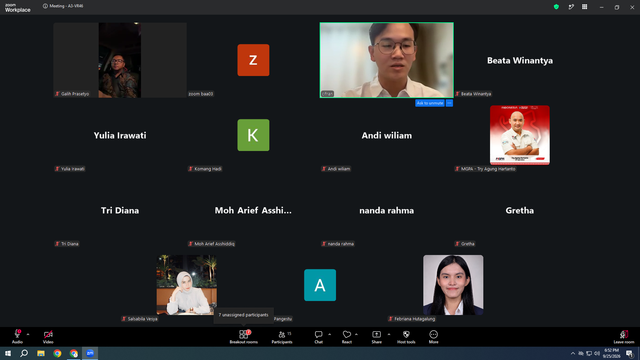Start camera with the Video button
640x360 pixels.
click(x=48, y=336)
